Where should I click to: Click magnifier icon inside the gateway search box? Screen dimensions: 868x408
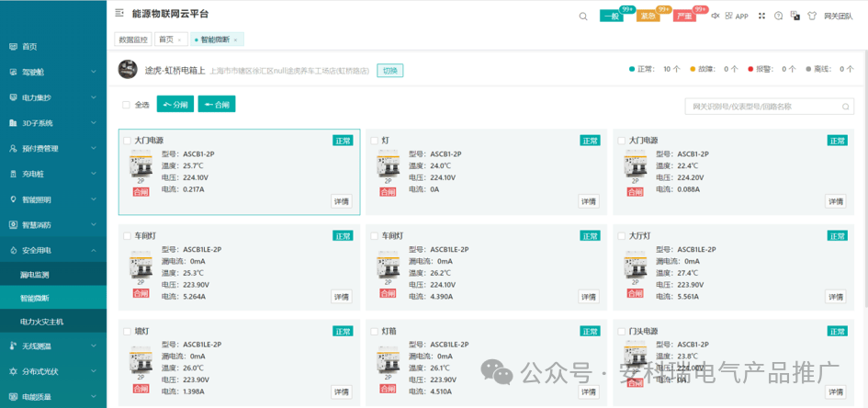coord(845,107)
